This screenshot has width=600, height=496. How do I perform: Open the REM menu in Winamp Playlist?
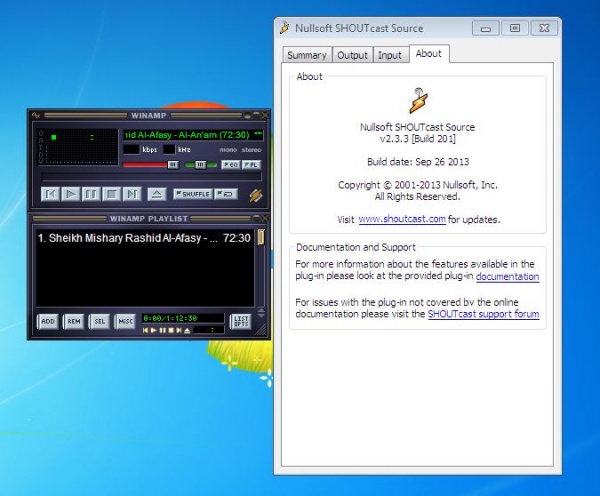pos(74,321)
